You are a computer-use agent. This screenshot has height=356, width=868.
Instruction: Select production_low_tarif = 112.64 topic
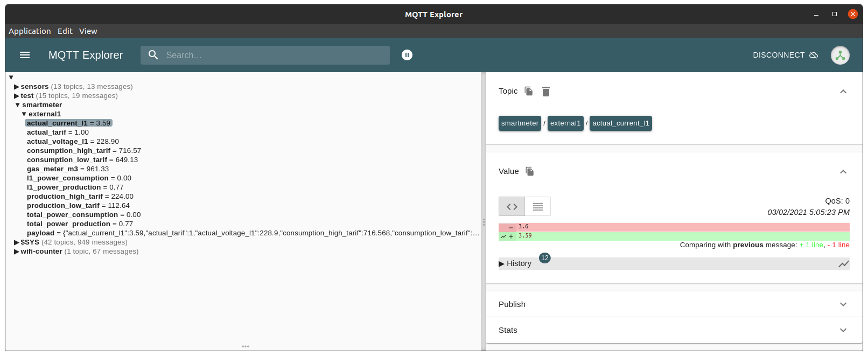point(78,206)
